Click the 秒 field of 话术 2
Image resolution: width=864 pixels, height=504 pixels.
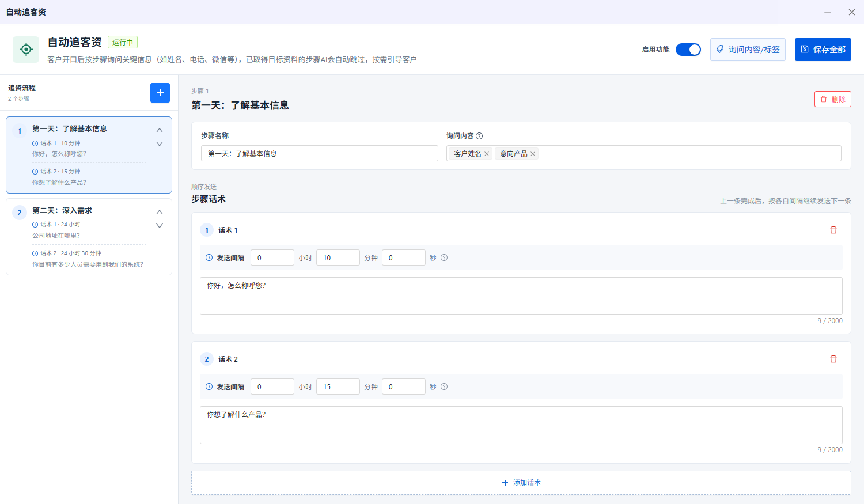click(404, 386)
